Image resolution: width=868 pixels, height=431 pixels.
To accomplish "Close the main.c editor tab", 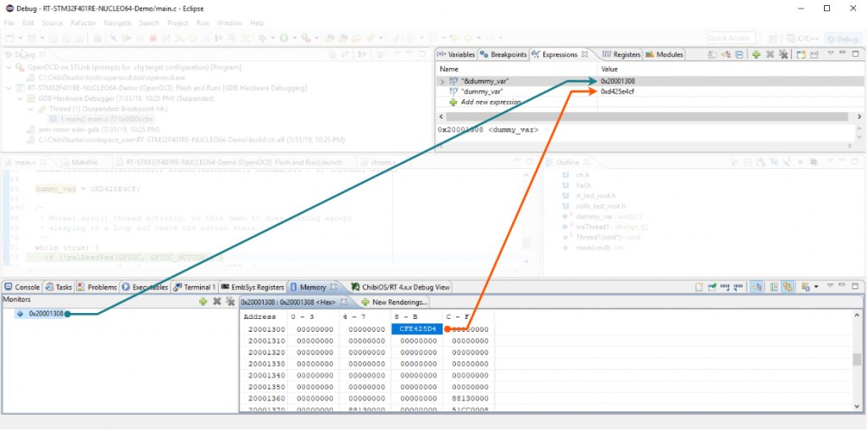I will pos(44,162).
